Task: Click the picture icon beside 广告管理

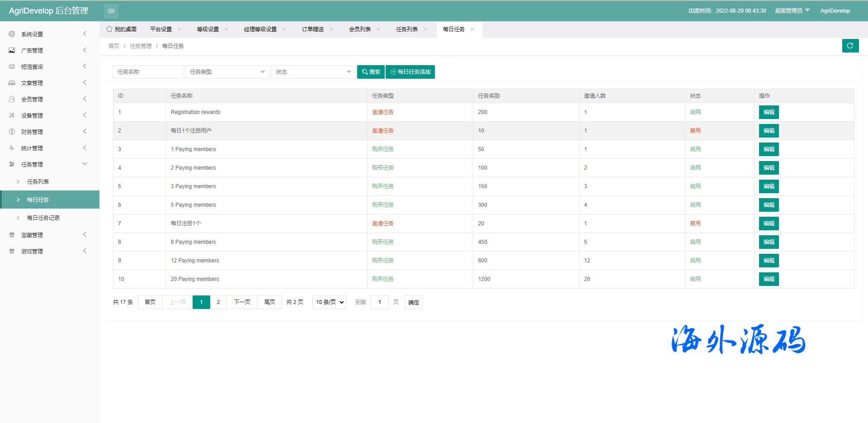Action: click(x=12, y=50)
